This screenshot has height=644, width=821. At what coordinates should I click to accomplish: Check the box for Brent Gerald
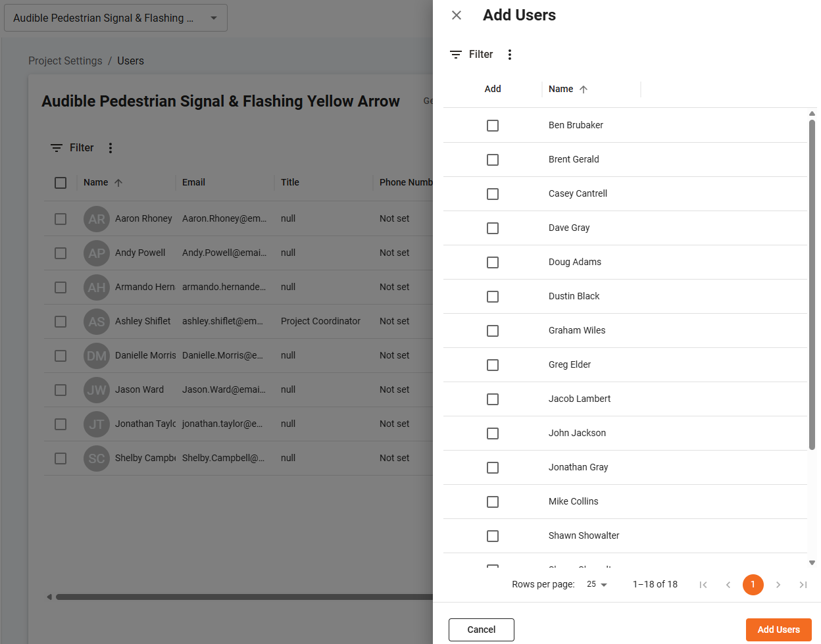493,160
